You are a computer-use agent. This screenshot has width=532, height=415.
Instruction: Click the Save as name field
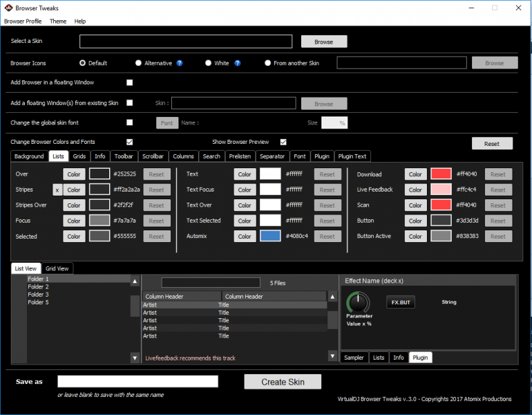tap(137, 381)
